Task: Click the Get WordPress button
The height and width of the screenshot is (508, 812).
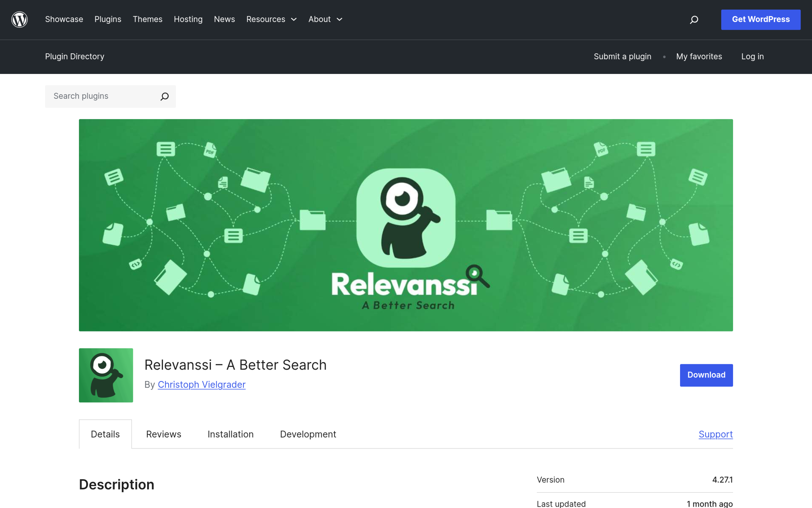Action: 761,19
